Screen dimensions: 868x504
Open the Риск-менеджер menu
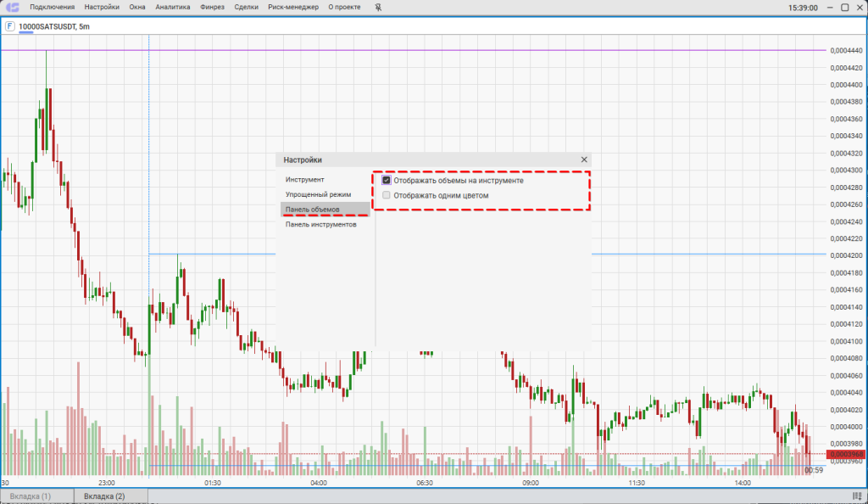293,7
